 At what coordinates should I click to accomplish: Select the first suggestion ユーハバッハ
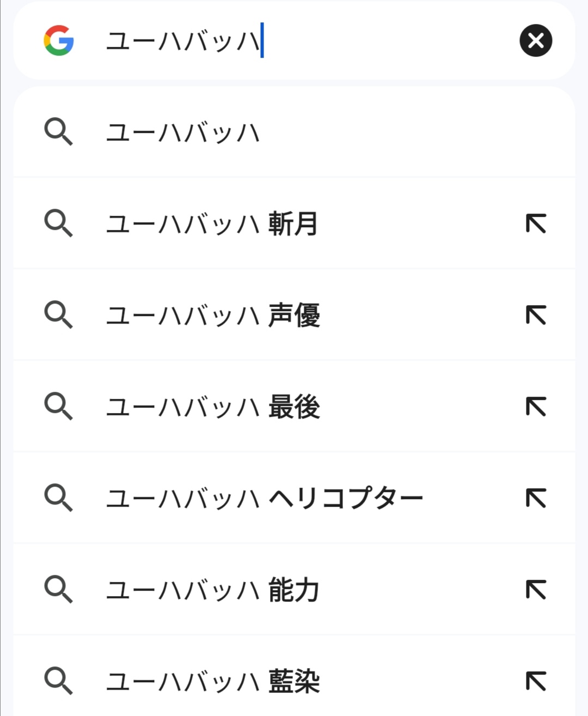(x=294, y=132)
